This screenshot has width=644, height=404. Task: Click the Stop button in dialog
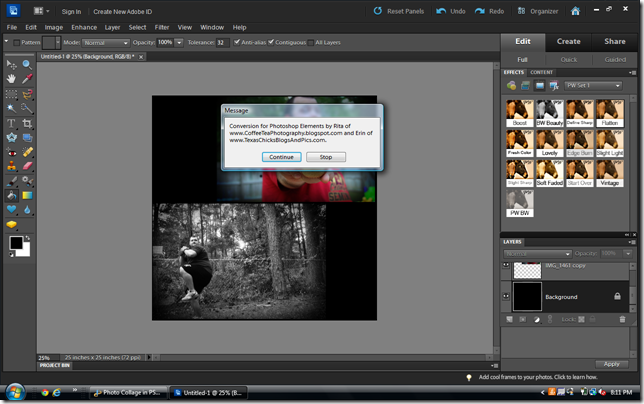tap(325, 157)
